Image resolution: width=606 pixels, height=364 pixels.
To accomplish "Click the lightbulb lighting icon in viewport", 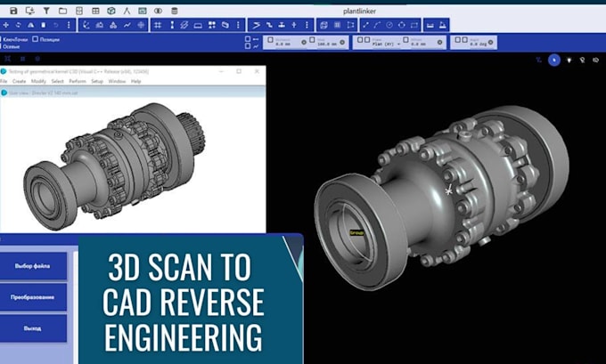I will tap(569, 60).
